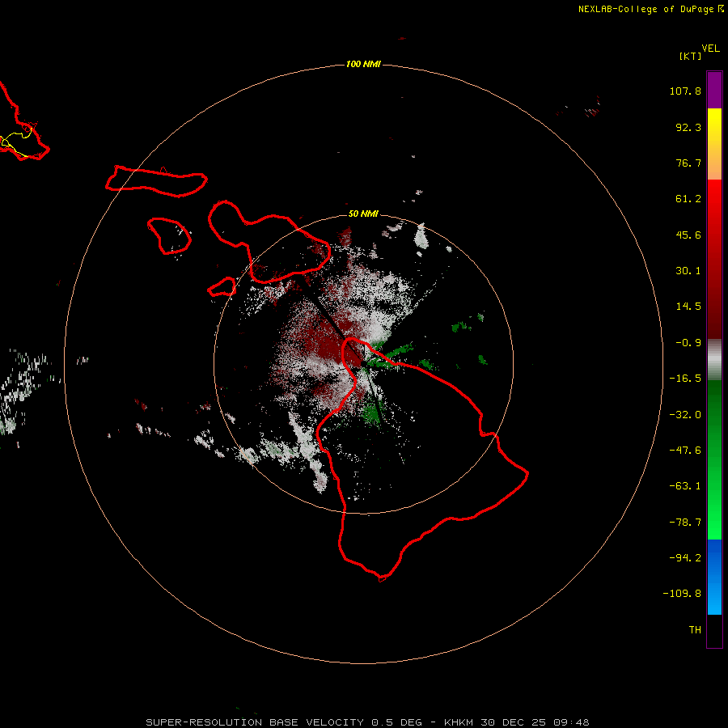Click the -47.6 velocity scale value

[x=685, y=451]
